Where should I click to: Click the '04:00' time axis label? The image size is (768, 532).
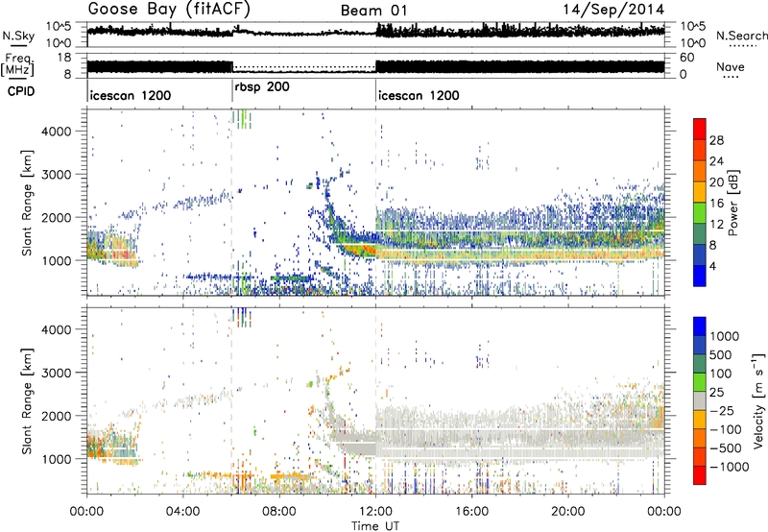click(182, 512)
